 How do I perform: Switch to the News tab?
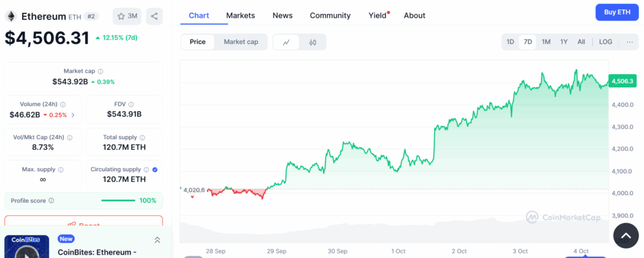(282, 15)
